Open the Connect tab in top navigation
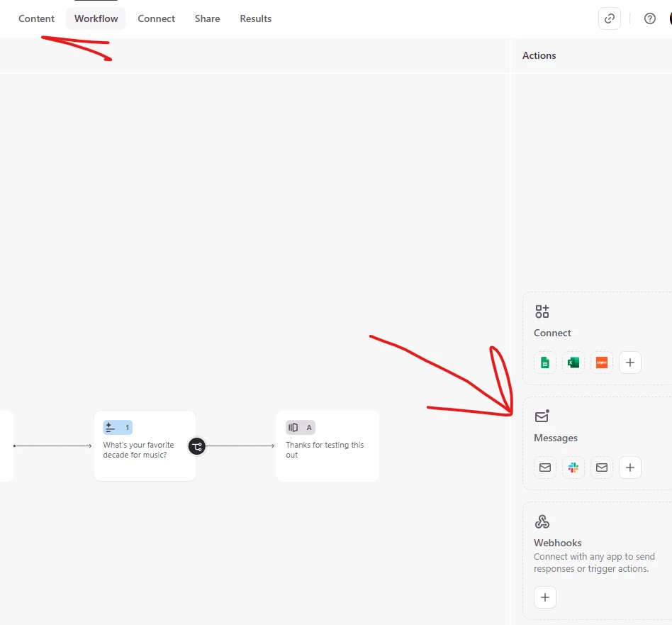 (x=156, y=18)
